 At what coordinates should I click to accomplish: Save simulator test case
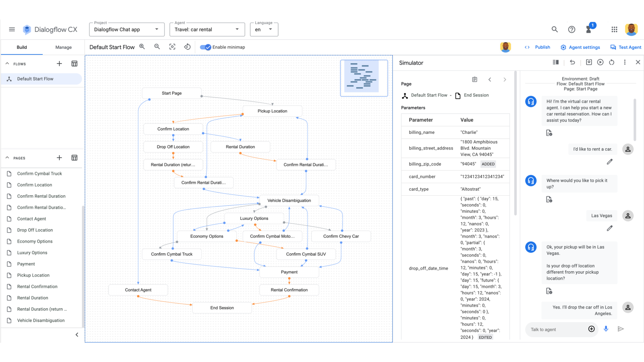[x=589, y=62]
